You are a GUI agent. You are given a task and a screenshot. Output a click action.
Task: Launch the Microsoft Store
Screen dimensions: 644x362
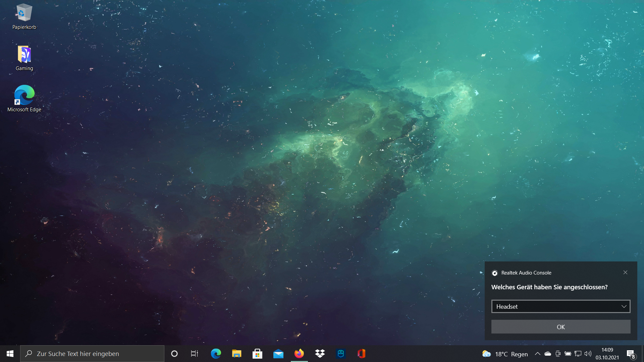tap(257, 354)
